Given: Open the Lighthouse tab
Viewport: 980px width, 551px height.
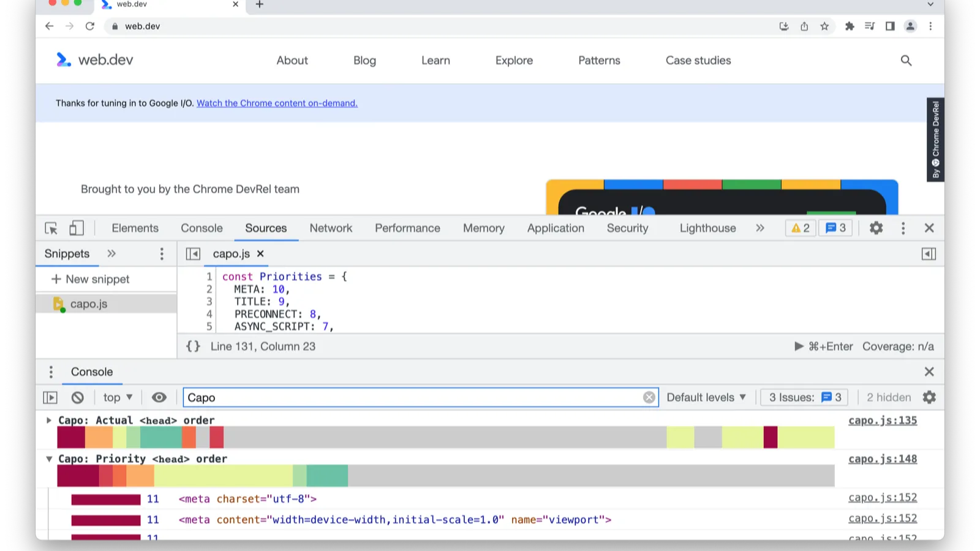Looking at the screenshot, I should 707,228.
